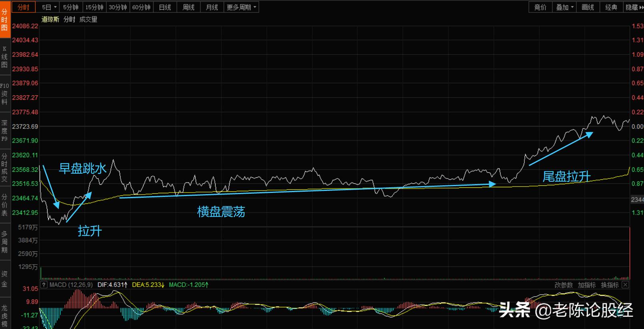Image resolution: width=644 pixels, height=329 pixels.
Task: Click 换指标 to change indicator
Action: tap(610, 285)
